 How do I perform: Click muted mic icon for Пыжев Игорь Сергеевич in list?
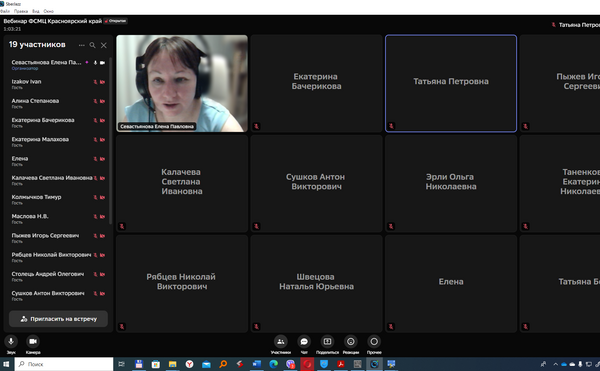(95, 236)
